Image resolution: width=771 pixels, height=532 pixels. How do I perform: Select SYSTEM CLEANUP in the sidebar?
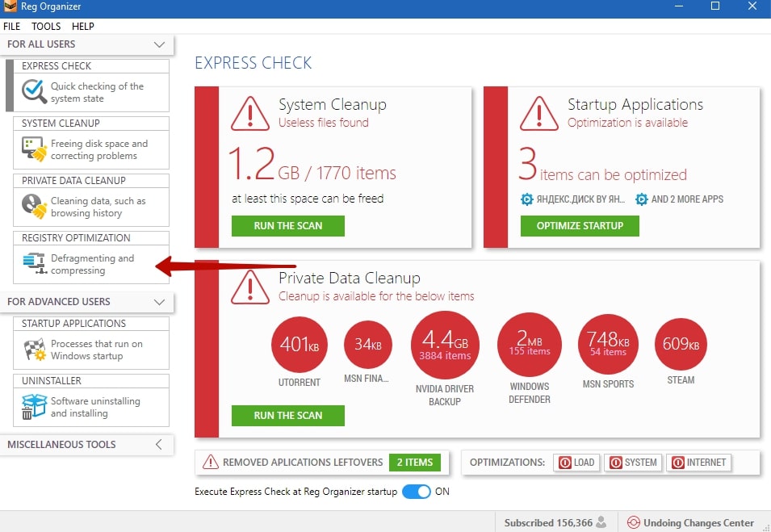coord(91,143)
